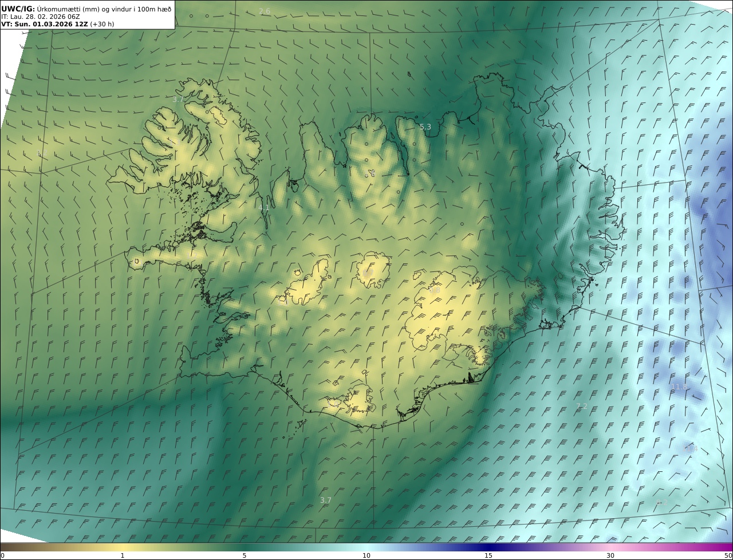Click the '11.4' value in the southeast sea
The image size is (733, 560).
click(690, 449)
